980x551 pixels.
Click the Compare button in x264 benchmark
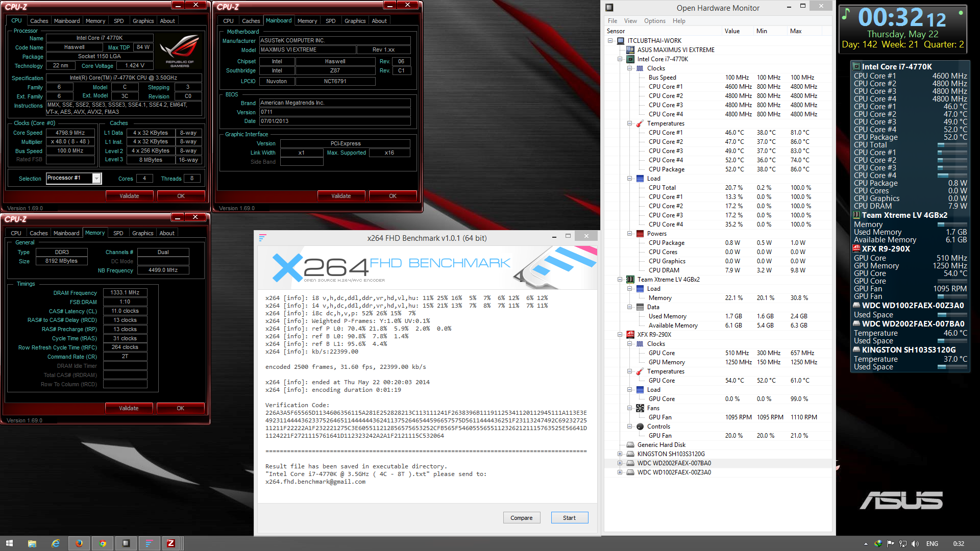521,518
